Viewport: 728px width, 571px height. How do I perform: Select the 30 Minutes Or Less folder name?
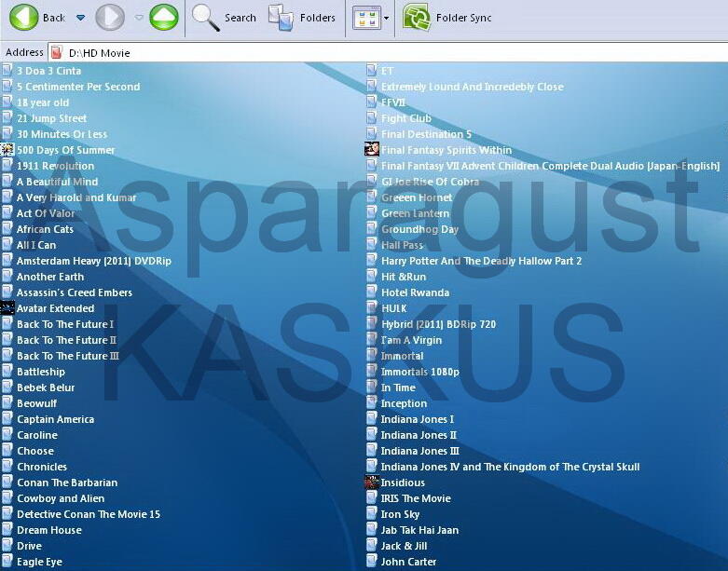(62, 134)
